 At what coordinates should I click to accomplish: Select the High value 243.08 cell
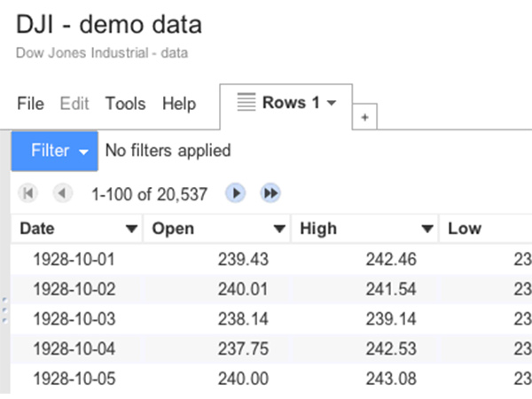click(x=389, y=379)
